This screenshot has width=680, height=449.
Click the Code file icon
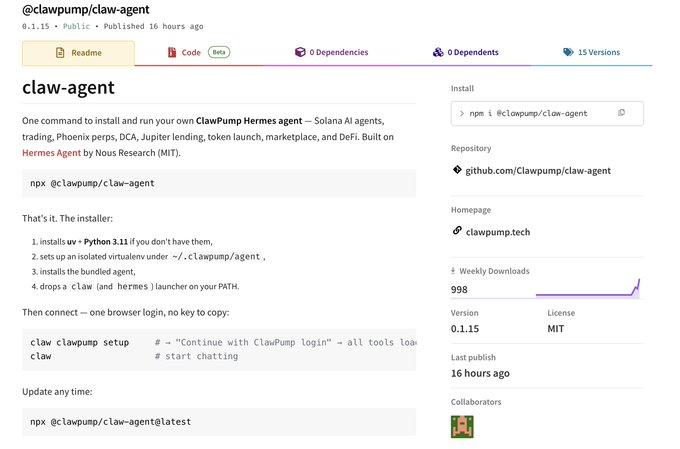click(172, 52)
